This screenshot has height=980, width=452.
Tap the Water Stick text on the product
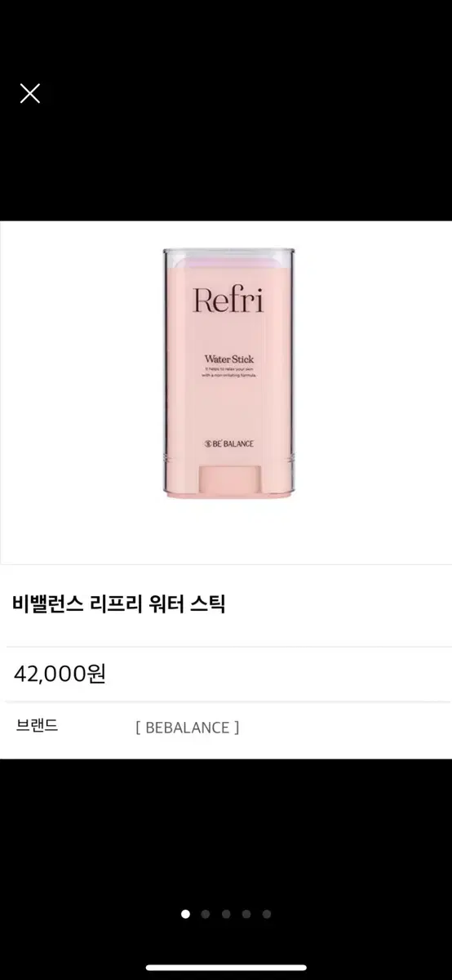pyautogui.click(x=228, y=357)
